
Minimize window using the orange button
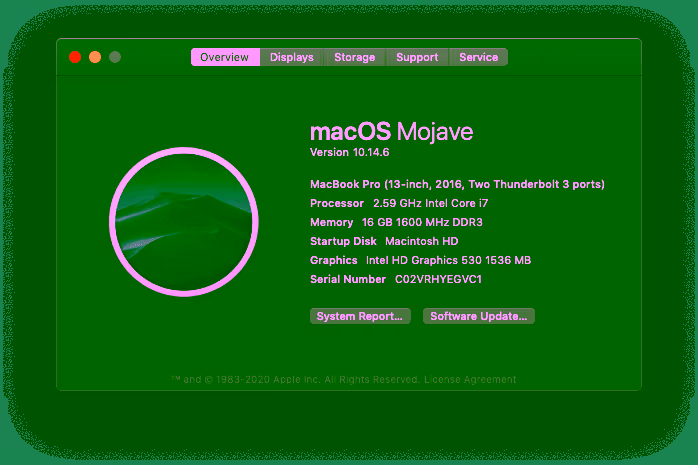click(x=95, y=57)
